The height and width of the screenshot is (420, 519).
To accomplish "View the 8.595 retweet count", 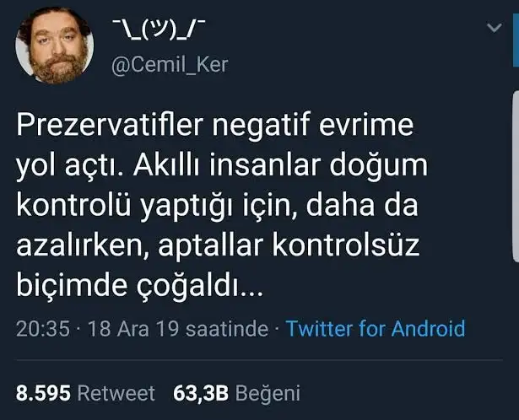I will 43,393.
